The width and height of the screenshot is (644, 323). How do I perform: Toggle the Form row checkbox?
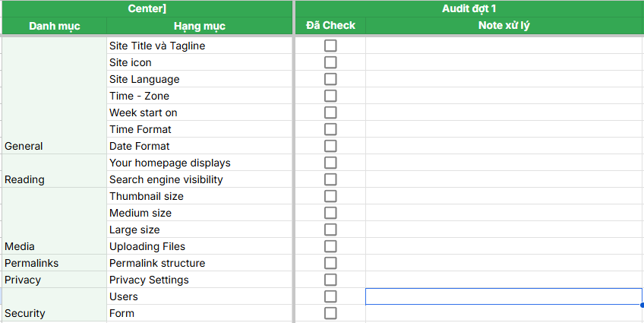tap(330, 313)
